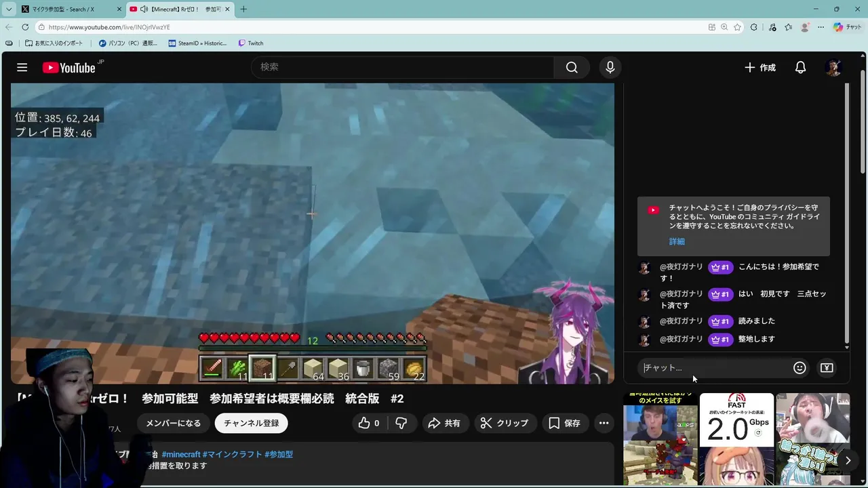
Task: Open the FAST 2.0 Gbps ad thumbnail
Action: click(x=736, y=439)
